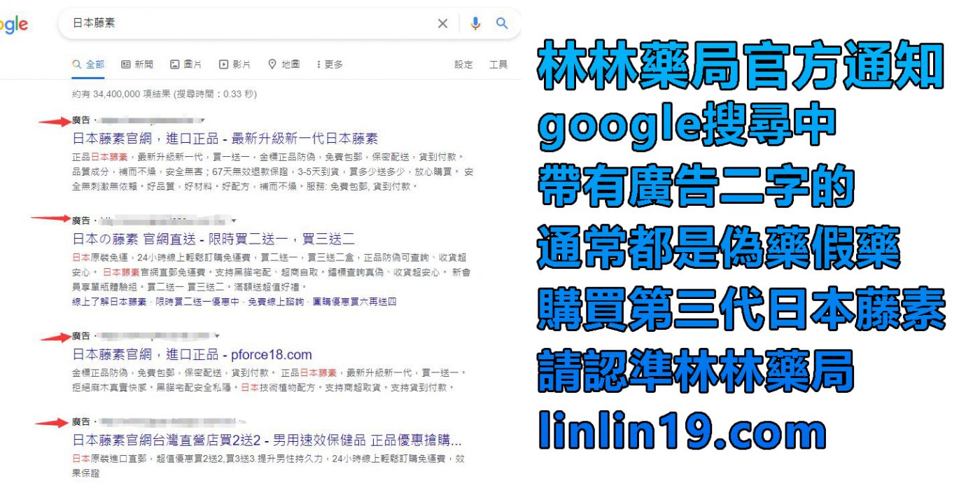Open ad link ending with pforce18.com
The image size is (980, 488).
[x=192, y=354]
